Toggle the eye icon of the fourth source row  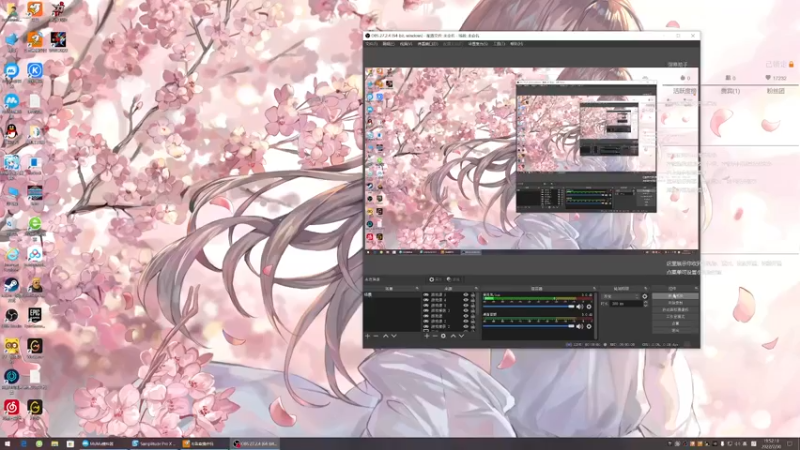pos(465,311)
